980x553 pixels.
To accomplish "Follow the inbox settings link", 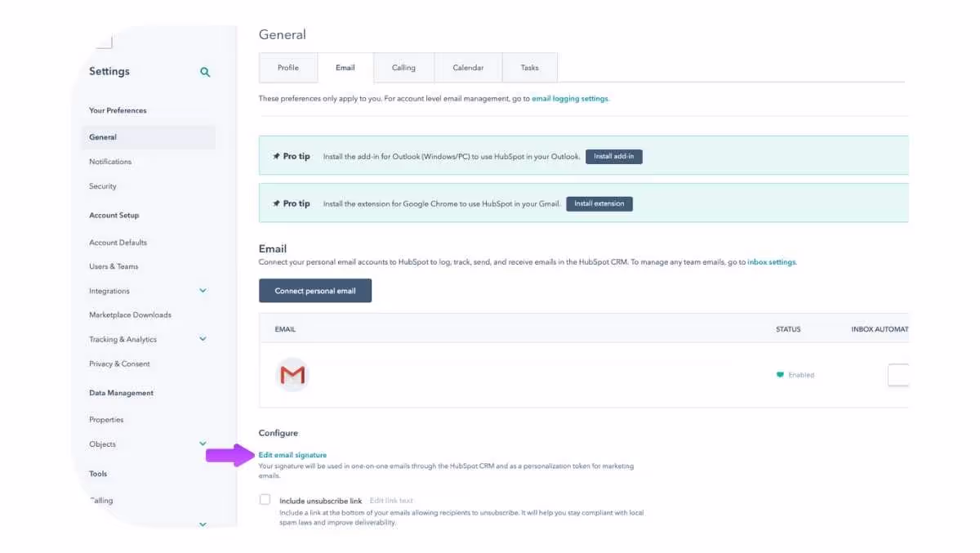I will pos(772,262).
